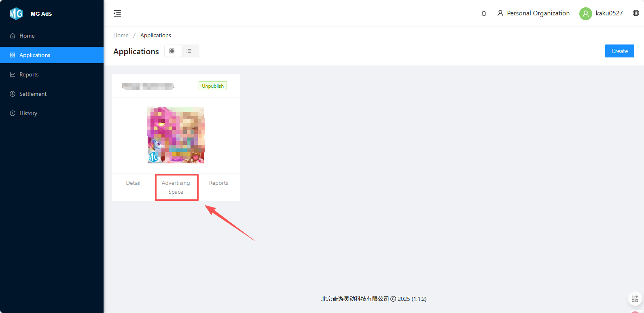Switch to grid card view

pyautogui.click(x=172, y=51)
